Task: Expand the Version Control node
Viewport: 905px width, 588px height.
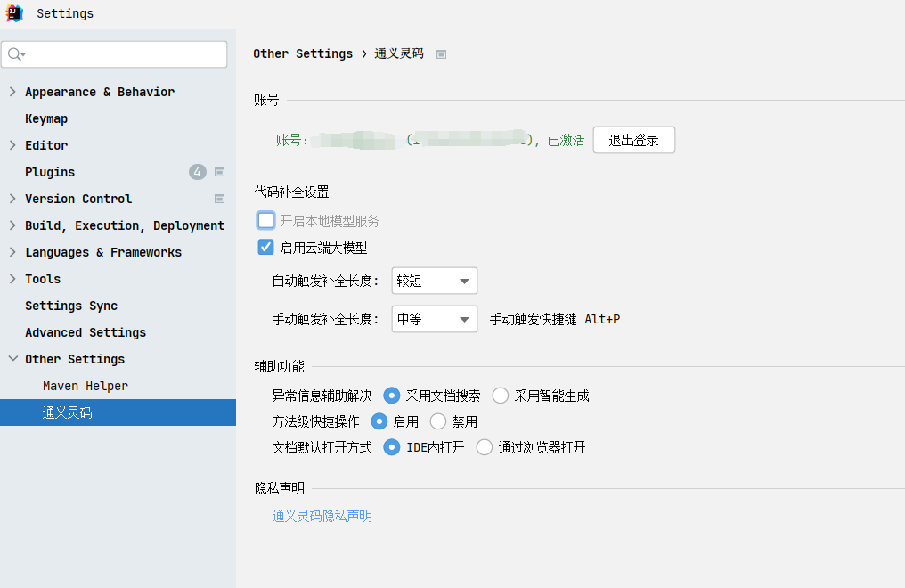Action: 12,199
